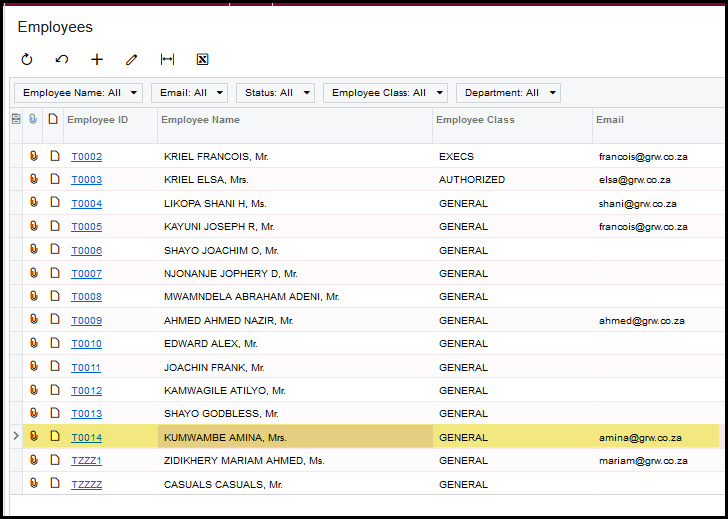Sort by Employee ID column header
The height and width of the screenshot is (519, 728).
click(97, 120)
